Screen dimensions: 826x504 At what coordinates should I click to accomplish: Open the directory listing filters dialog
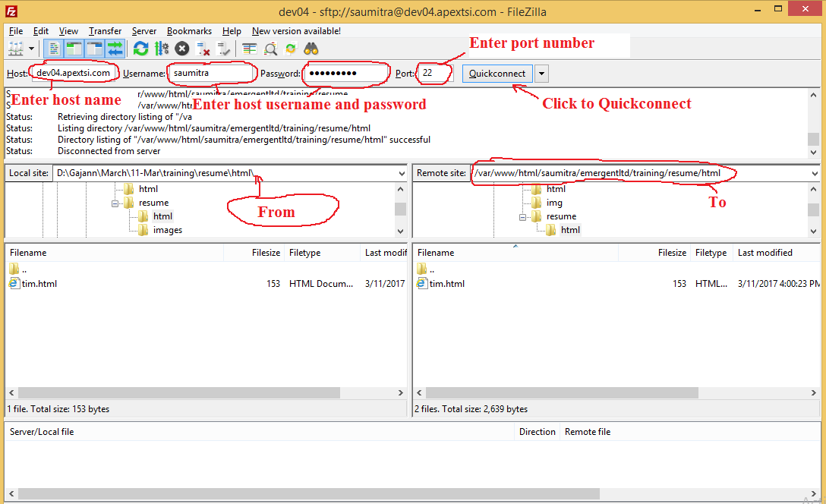(249, 49)
